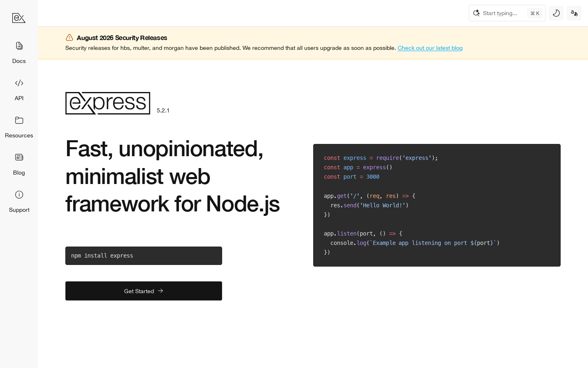The height and width of the screenshot is (368, 588).
Task: Click the res.send('Hello World!') code line
Action: tap(370, 205)
